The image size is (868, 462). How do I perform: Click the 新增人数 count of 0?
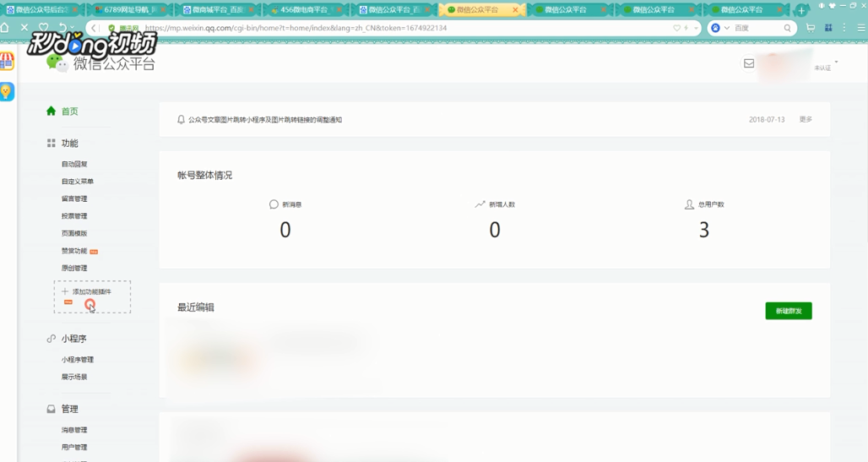tap(495, 230)
